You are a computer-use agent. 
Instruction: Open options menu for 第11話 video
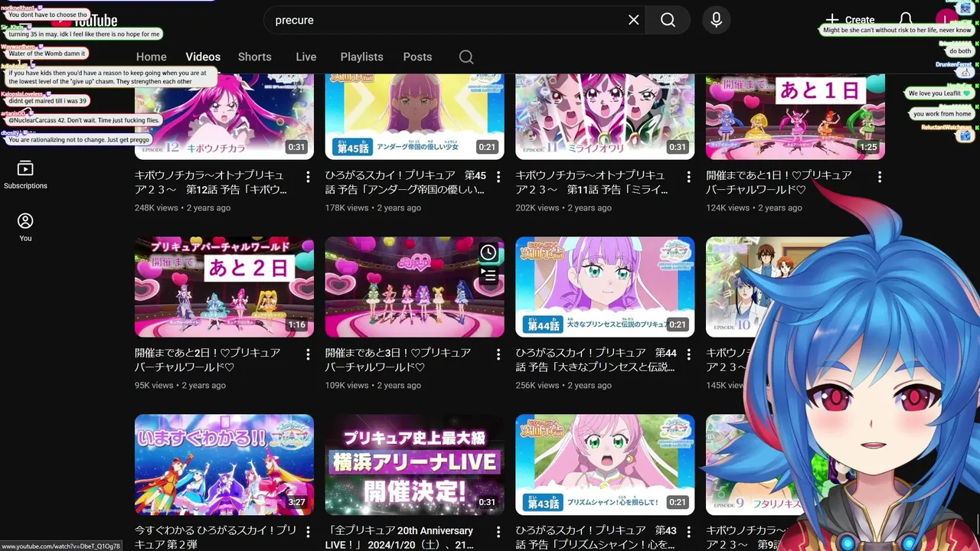[689, 177]
